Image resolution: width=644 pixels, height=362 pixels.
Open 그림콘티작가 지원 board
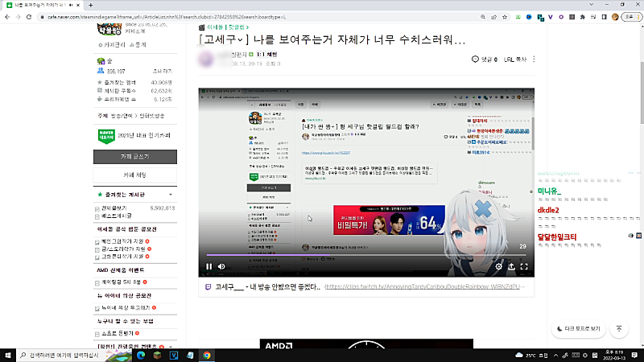122,256
